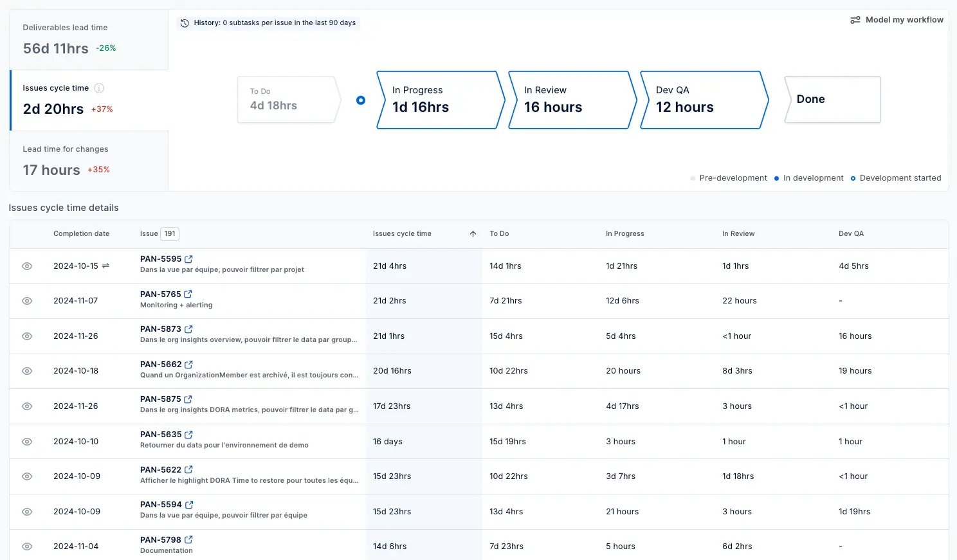Open PAN-5595 via its external link icon

188,258
